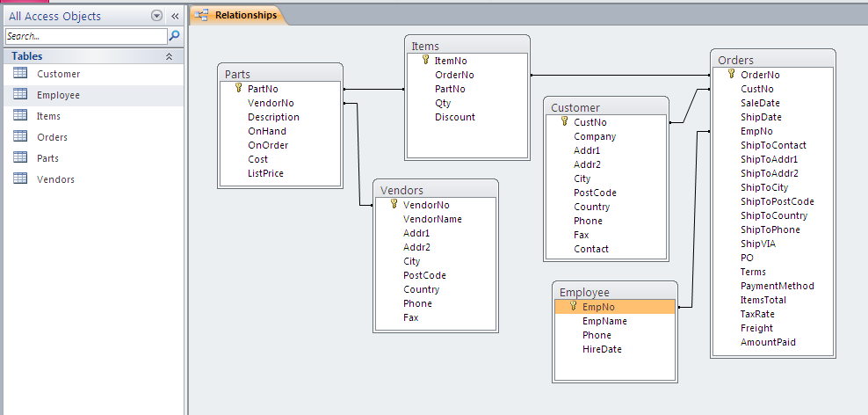Click relationship line between Items and Orders
The height and width of the screenshot is (415, 868).
pyautogui.click(x=620, y=75)
